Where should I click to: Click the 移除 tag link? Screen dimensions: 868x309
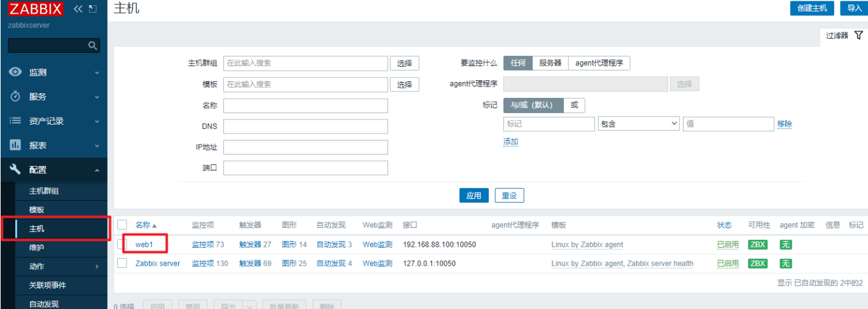pyautogui.click(x=785, y=124)
